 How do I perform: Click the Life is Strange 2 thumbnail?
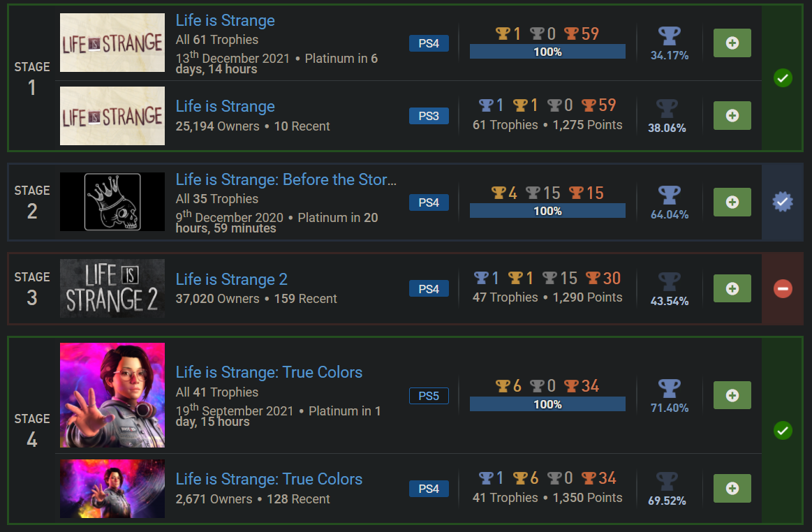click(x=112, y=288)
